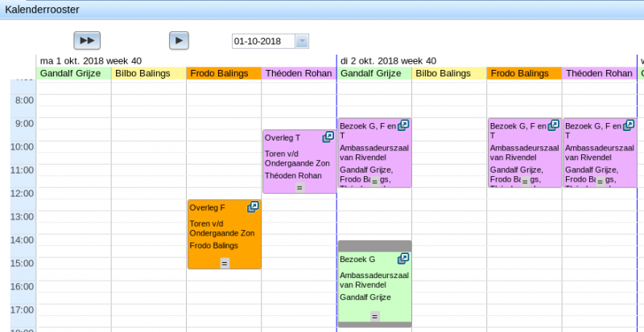Click Tuesday Bilbo Balings column header
The image size is (644, 332).
click(x=449, y=73)
